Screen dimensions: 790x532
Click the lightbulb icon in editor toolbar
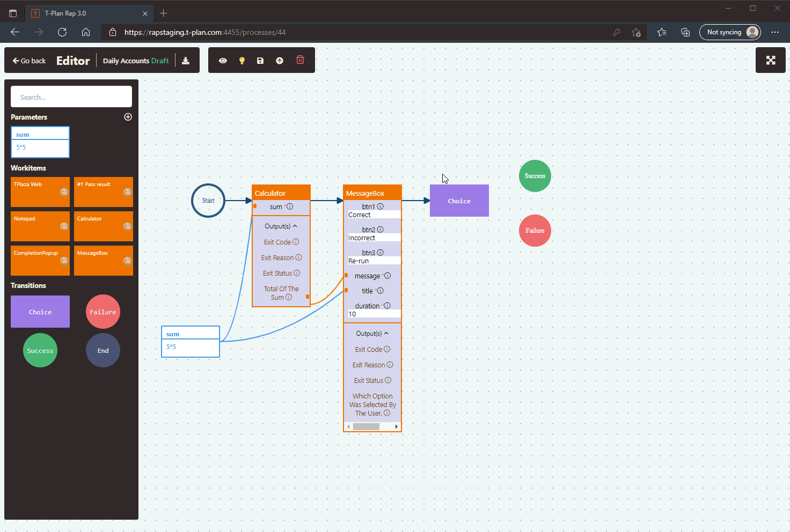click(x=242, y=61)
